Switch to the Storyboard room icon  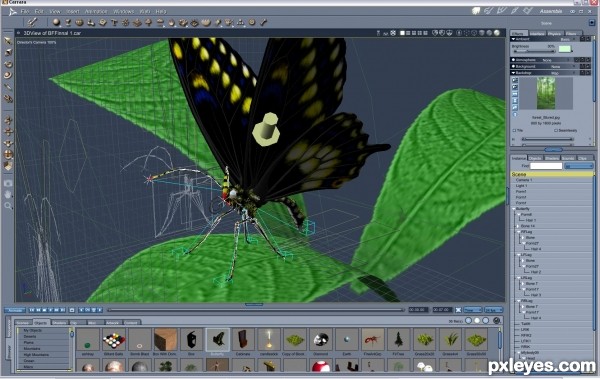(x=502, y=11)
